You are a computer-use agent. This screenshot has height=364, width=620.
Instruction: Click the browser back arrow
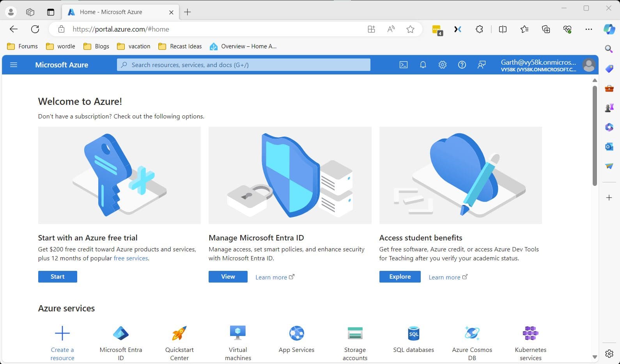(14, 29)
